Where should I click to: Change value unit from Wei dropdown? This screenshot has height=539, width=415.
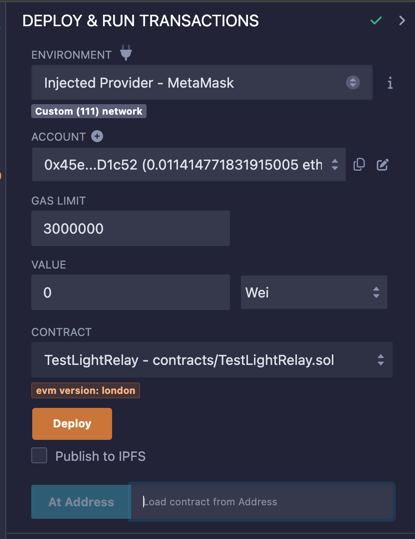point(314,292)
